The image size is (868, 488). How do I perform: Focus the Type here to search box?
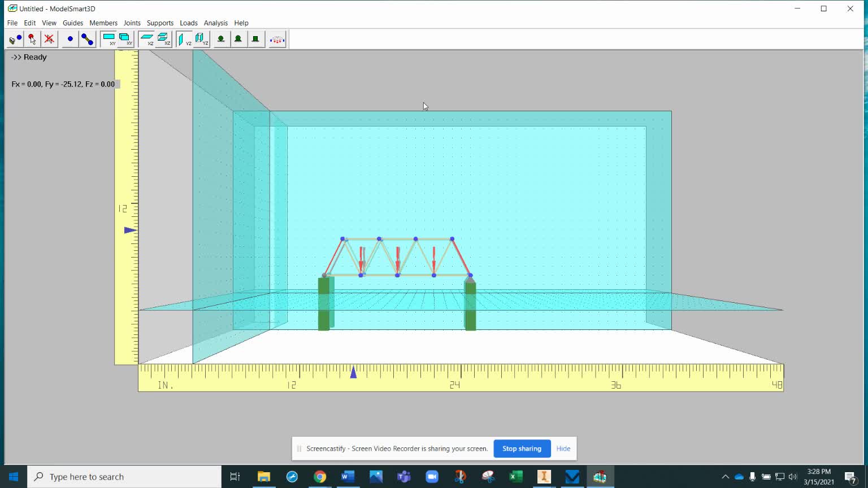[124, 477]
